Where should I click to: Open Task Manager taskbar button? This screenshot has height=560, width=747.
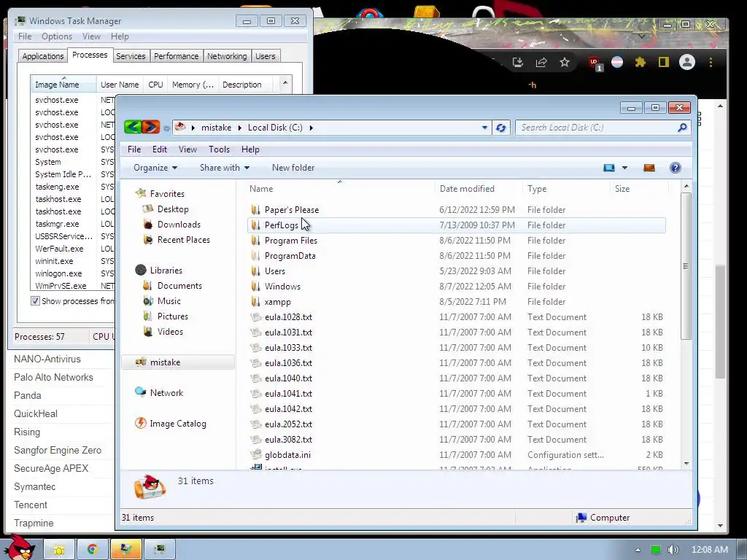(160, 550)
